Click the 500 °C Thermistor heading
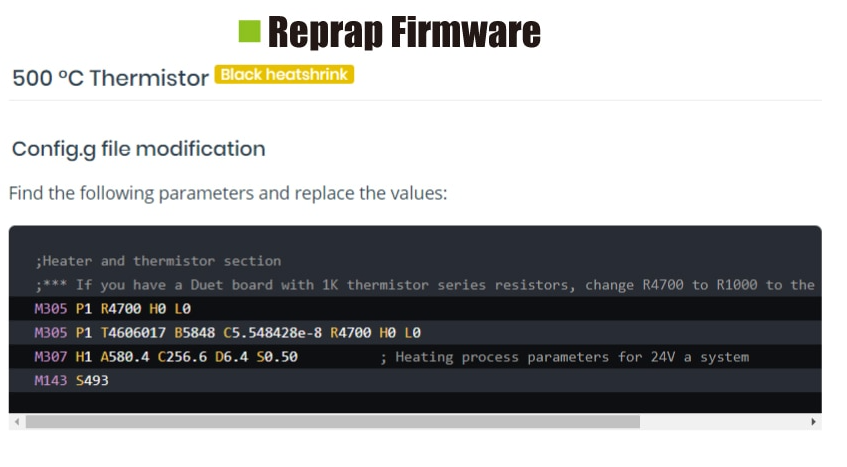Screen dimensions: 847x467 (x=110, y=78)
